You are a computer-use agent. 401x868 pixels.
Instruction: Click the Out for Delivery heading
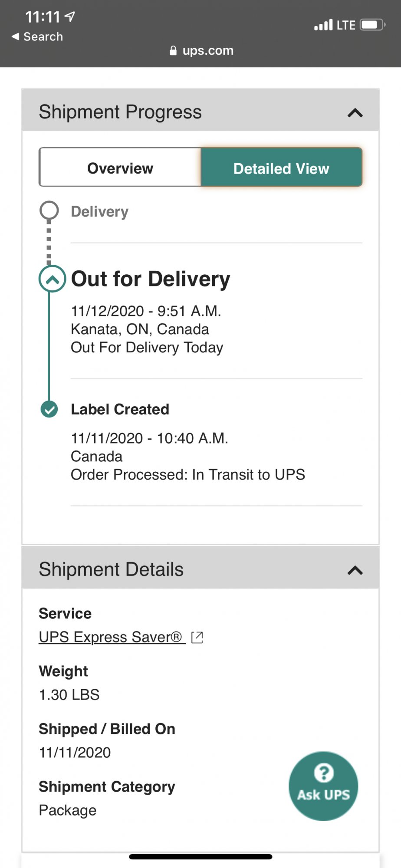click(x=151, y=279)
